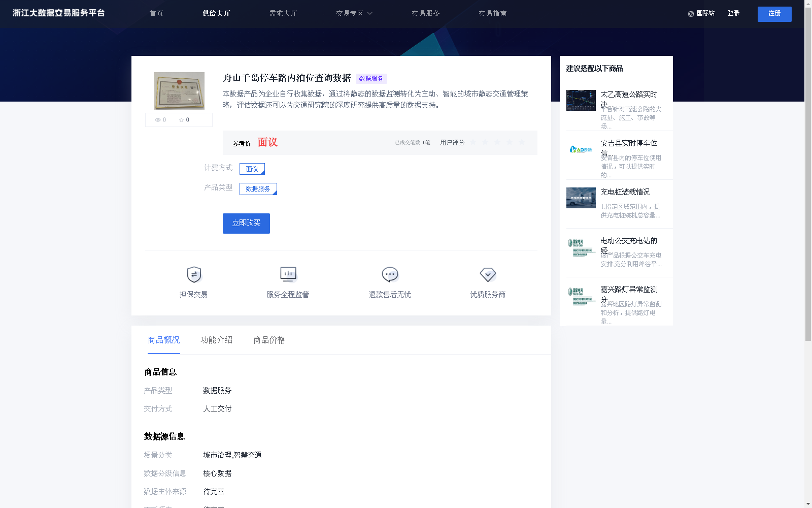The height and width of the screenshot is (508, 812).
Task: Select the fifth user rating star
Action: point(522,142)
